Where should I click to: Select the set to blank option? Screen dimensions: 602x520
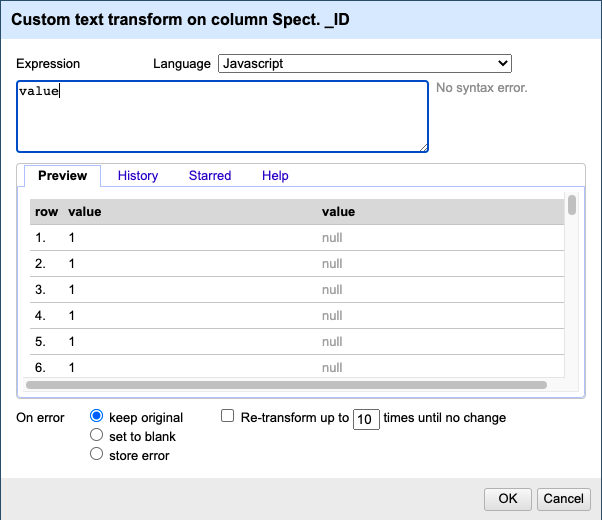click(x=96, y=435)
